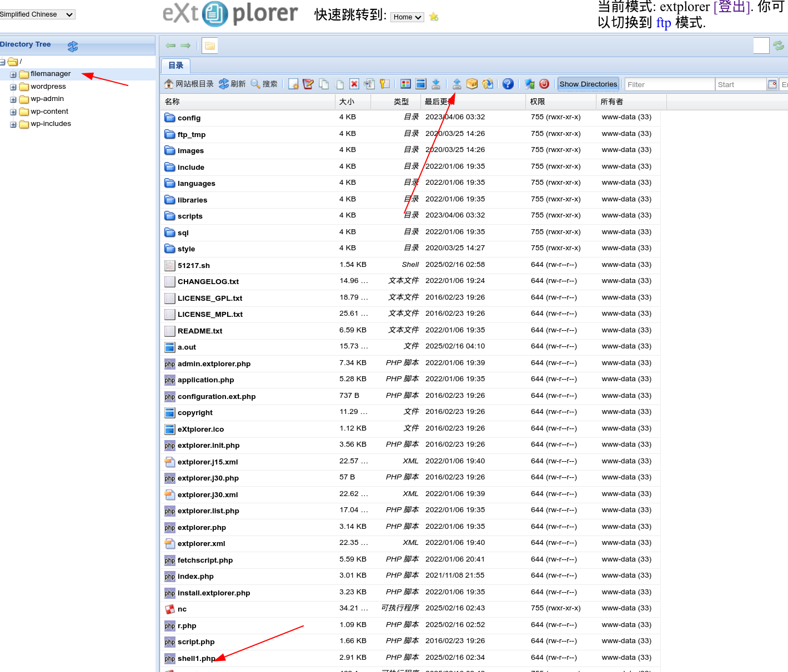Viewport: 788px width, 672px height.
Task: Expand the wordpress folder tree node
Action: point(13,87)
